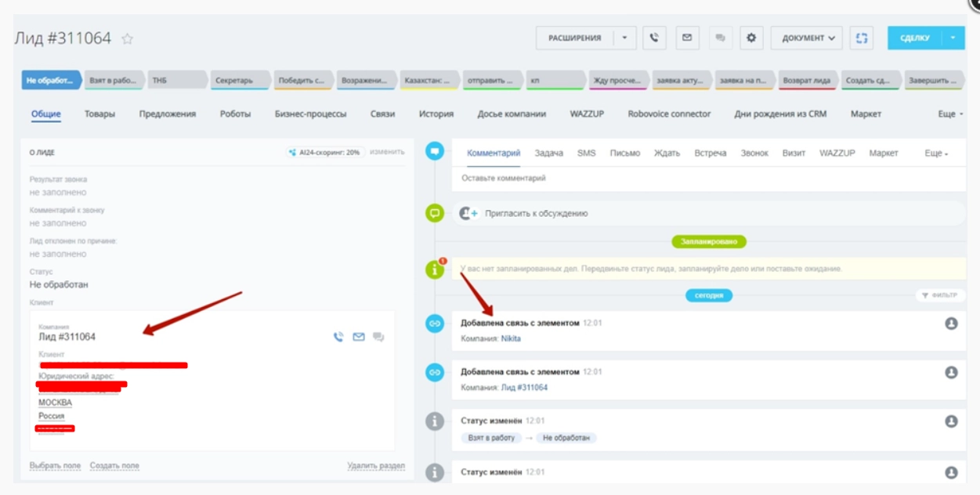Image resolution: width=980 pixels, height=495 pixels.
Task: Open the РАСШИРЕНИЯ dropdown arrow
Action: (x=624, y=38)
